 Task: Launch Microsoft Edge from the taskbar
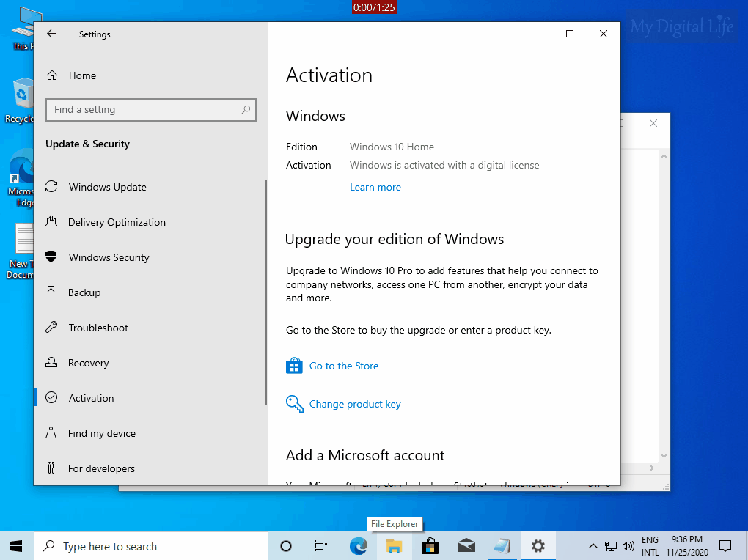coord(359,546)
